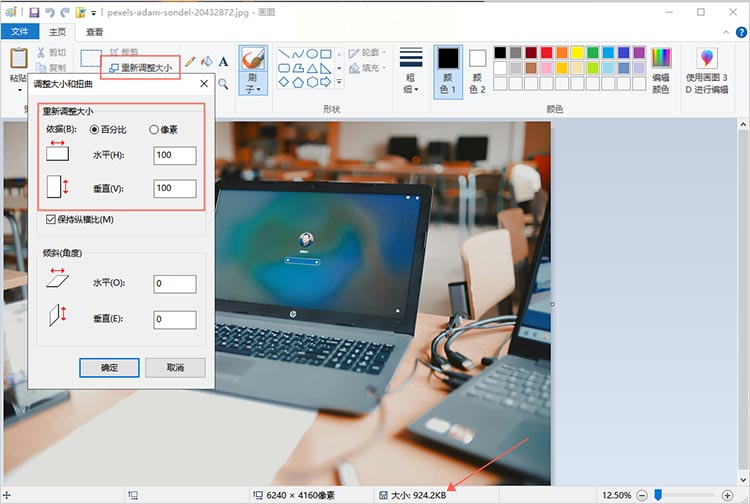Click the 确定 button
The height and width of the screenshot is (504, 750).
point(109,368)
